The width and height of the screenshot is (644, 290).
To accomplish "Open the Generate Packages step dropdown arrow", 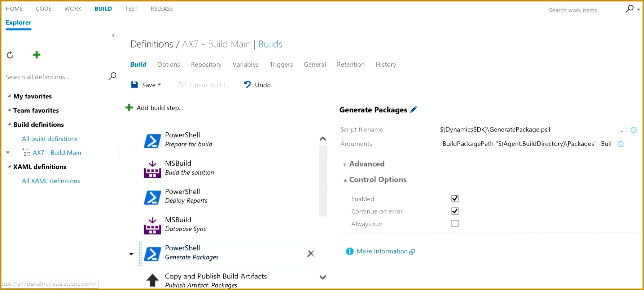I will tap(131, 254).
